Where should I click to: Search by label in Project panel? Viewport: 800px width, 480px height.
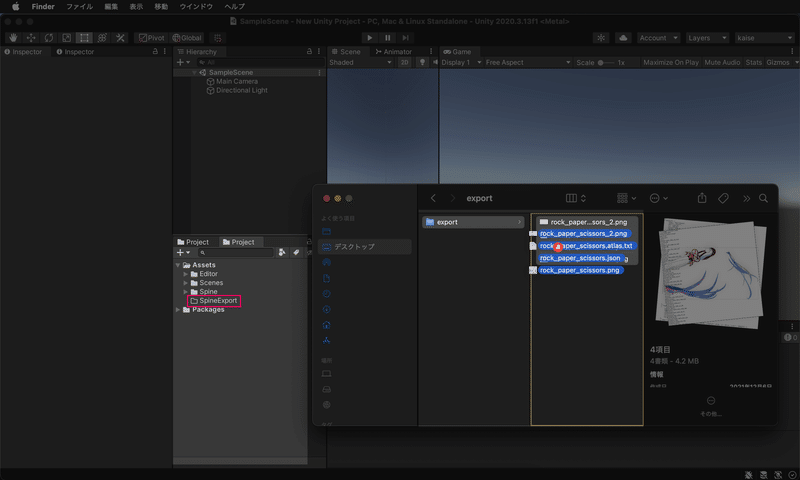pyautogui.click(x=296, y=252)
